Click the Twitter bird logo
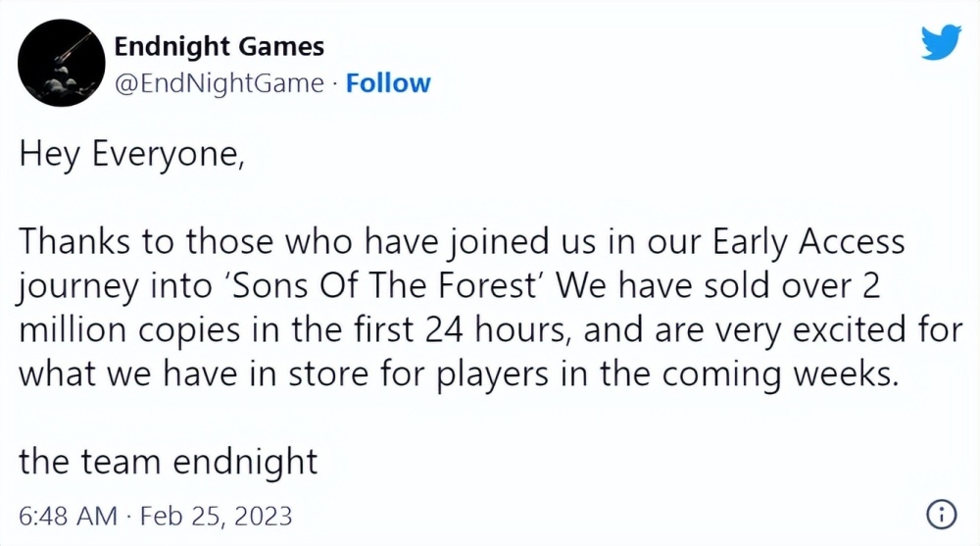 (941, 40)
